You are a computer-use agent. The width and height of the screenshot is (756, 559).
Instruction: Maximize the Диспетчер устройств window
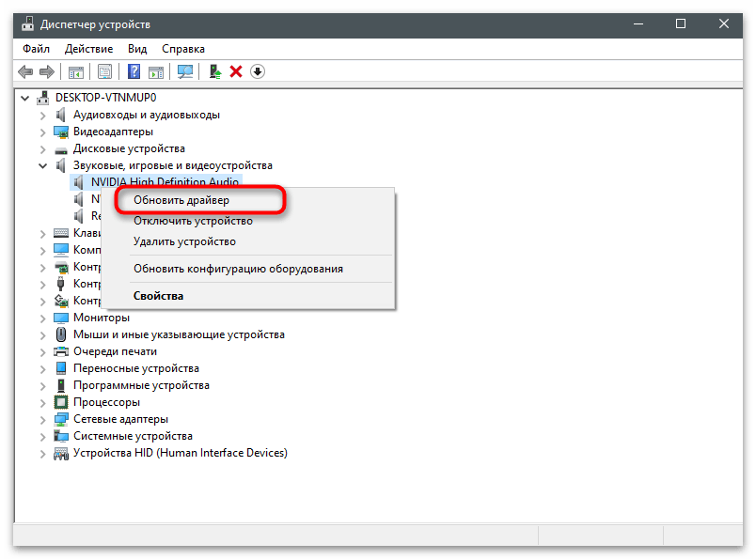pyautogui.click(x=681, y=23)
